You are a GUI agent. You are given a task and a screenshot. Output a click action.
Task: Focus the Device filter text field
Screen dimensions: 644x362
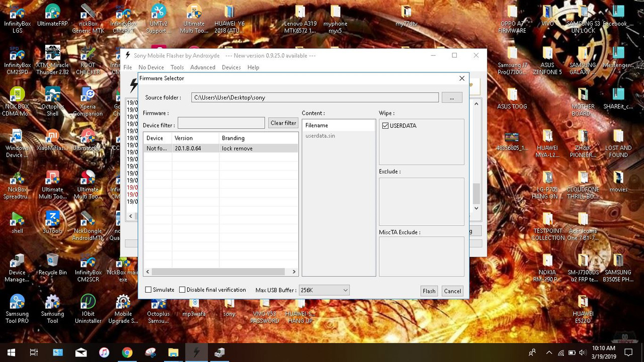(x=221, y=123)
